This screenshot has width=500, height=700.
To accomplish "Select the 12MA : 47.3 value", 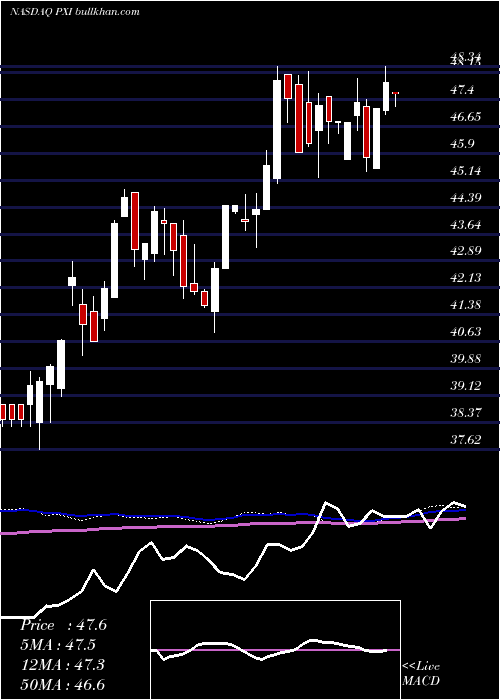I will pos(62,665).
